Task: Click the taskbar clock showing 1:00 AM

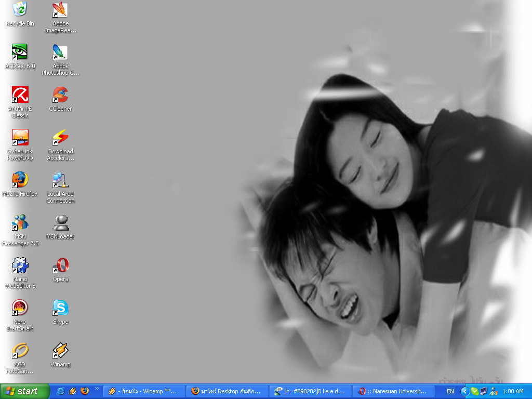Action: click(513, 391)
